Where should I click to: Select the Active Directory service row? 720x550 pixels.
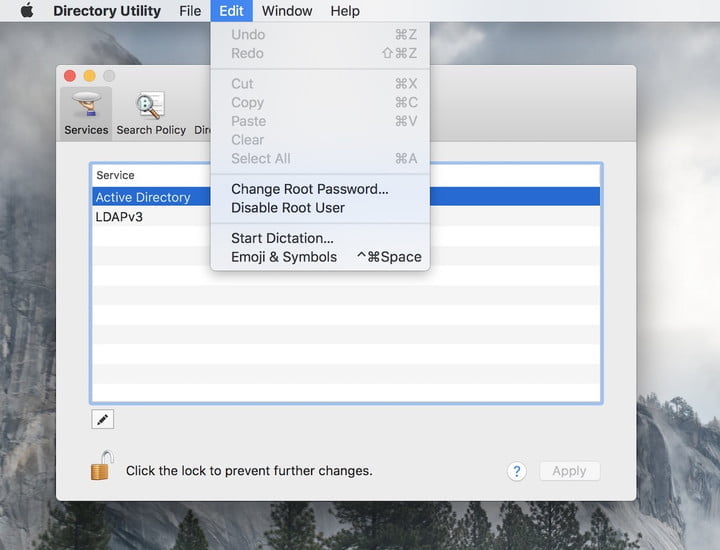tap(346, 197)
